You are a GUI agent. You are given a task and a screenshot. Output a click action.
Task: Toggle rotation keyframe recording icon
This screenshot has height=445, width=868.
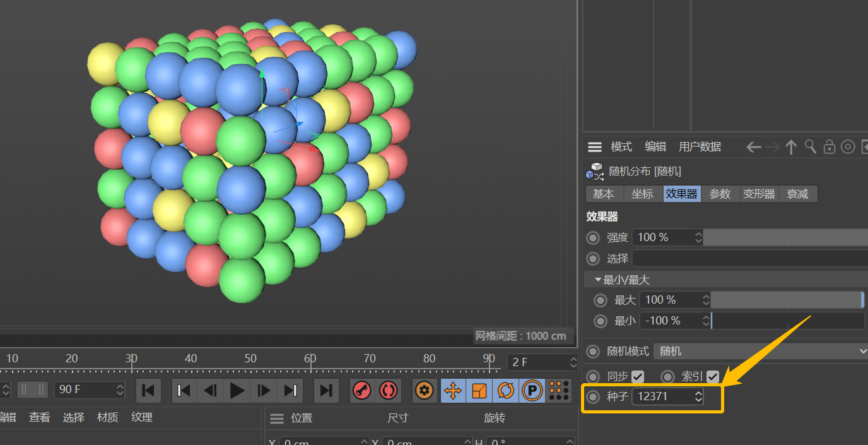coord(506,391)
